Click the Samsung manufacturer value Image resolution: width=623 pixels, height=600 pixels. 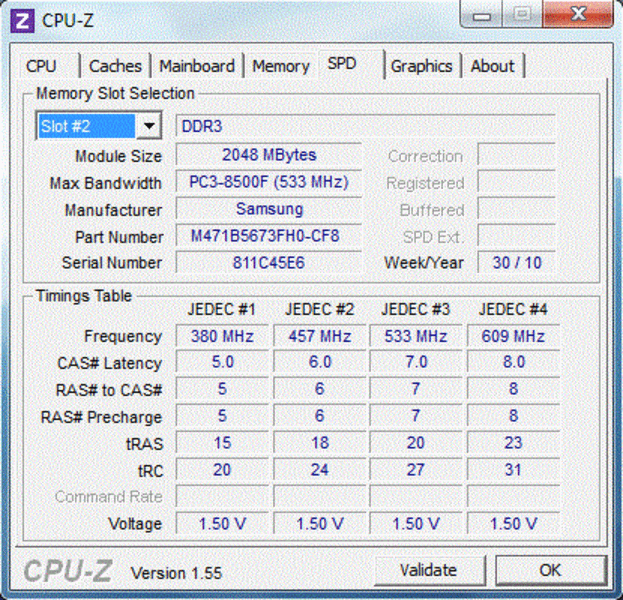point(269,209)
